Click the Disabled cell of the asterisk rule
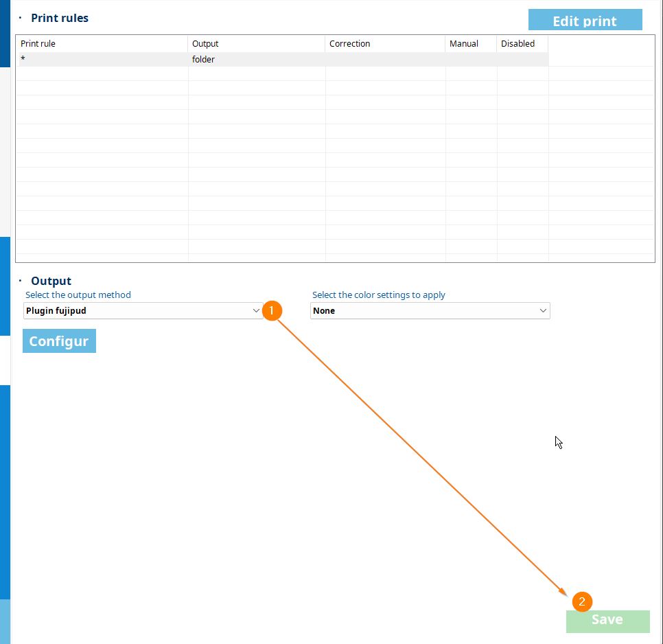The width and height of the screenshot is (663, 644). click(522, 60)
